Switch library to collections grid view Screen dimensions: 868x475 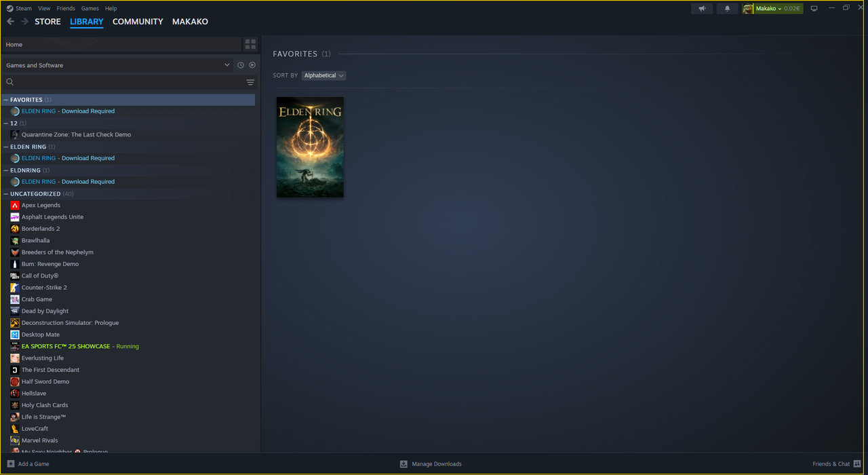click(x=250, y=44)
